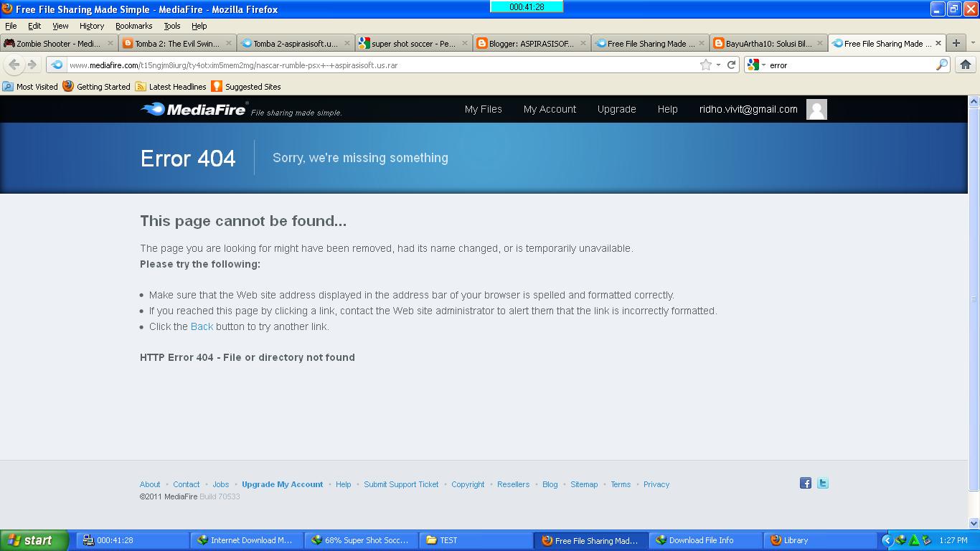980x551 pixels.
Task: Open the search engine selector dropdown
Action: point(763,65)
